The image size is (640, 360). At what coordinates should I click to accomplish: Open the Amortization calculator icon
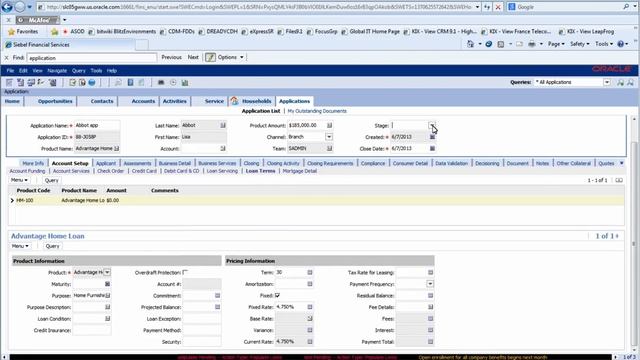[x=310, y=284]
